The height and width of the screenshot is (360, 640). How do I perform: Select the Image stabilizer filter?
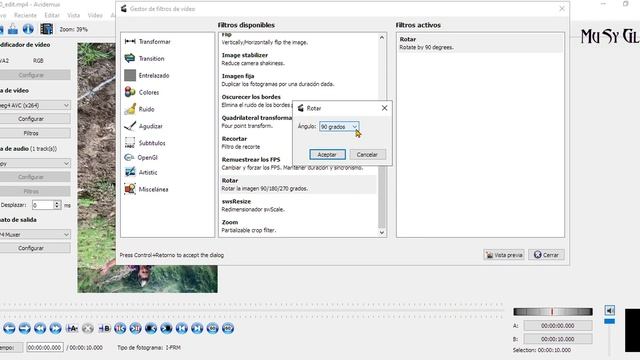pos(298,59)
